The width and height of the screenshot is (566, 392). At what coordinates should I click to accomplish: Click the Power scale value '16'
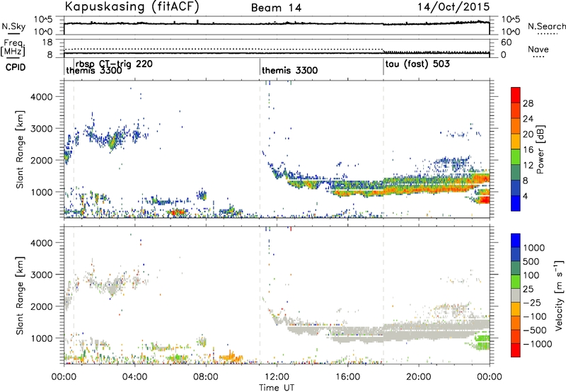point(528,150)
